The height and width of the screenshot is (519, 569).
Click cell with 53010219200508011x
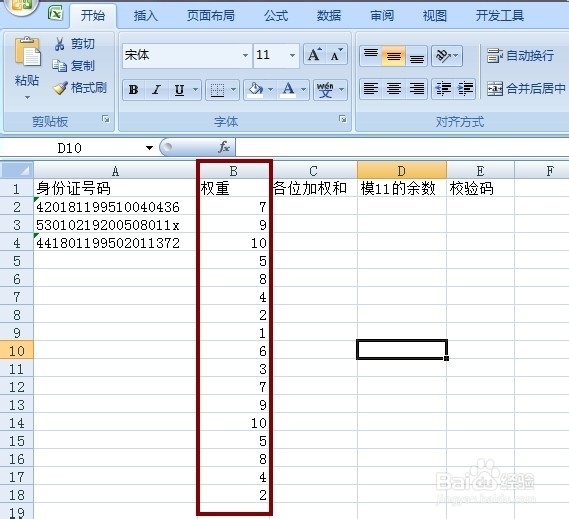coord(115,225)
